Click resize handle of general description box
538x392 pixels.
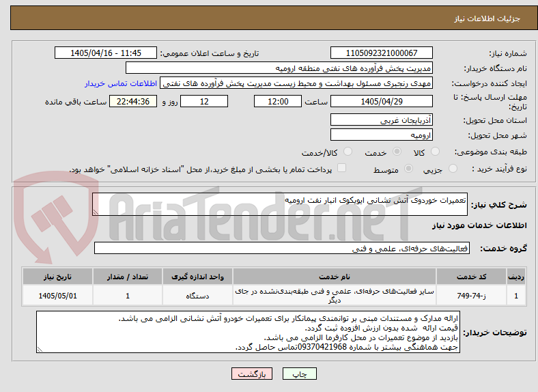tap(96, 212)
